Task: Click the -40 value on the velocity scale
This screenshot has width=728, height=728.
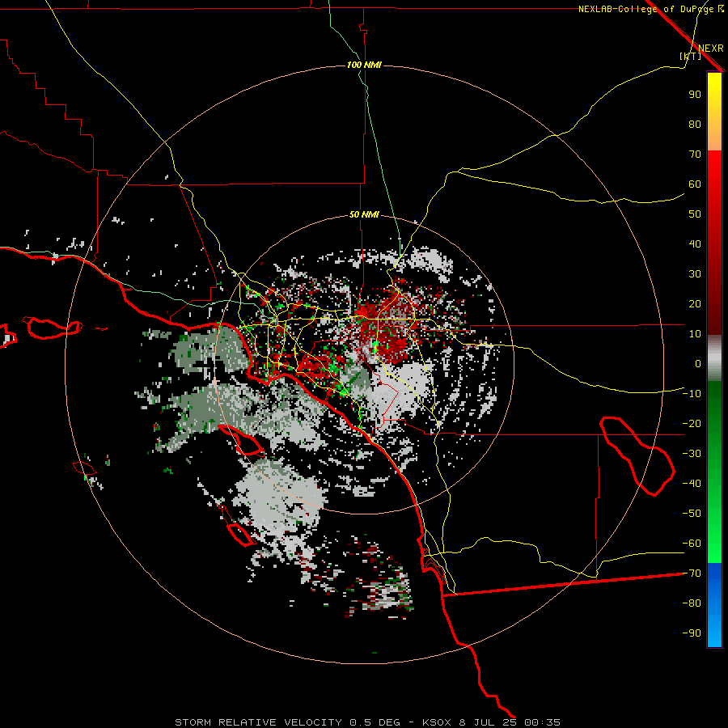Action: (x=692, y=484)
